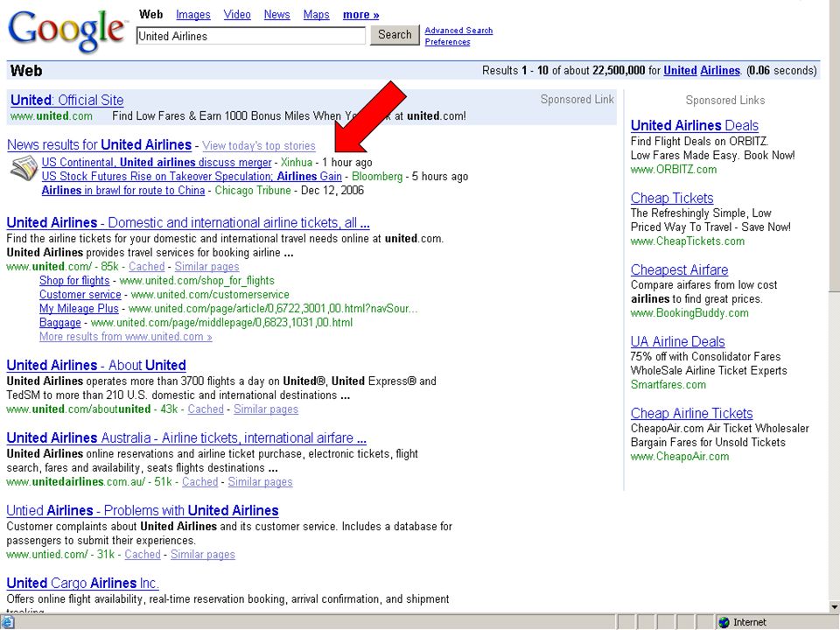Click Similar pages link for www.united.com/ 85k result
Screen dimensions: 840x630
206,266
